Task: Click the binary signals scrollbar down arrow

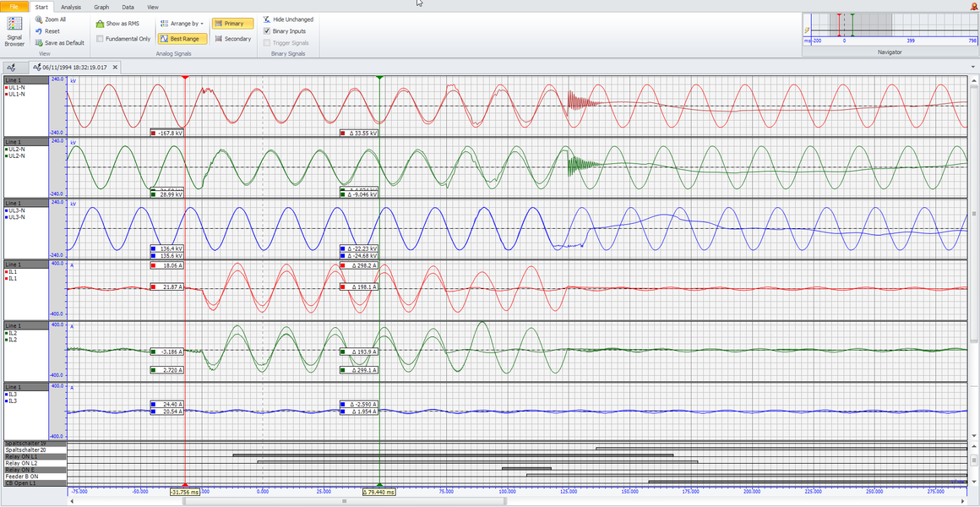Action: 972,482
